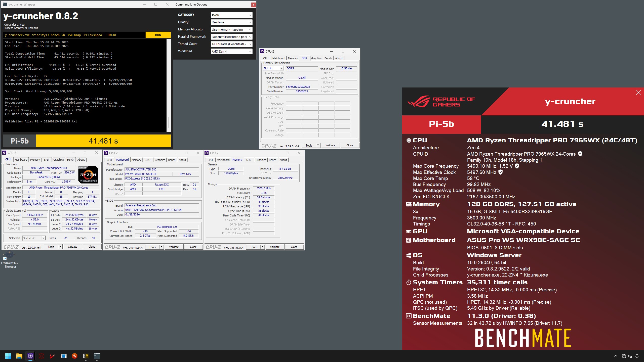644x362 pixels.
Task: Open the notifications bell icon
Action: coord(637,356)
